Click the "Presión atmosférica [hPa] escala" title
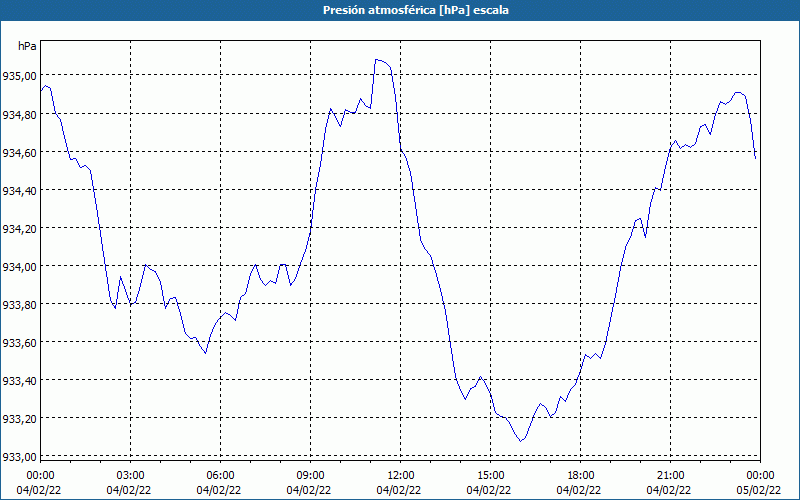800x500 pixels. tap(416, 10)
